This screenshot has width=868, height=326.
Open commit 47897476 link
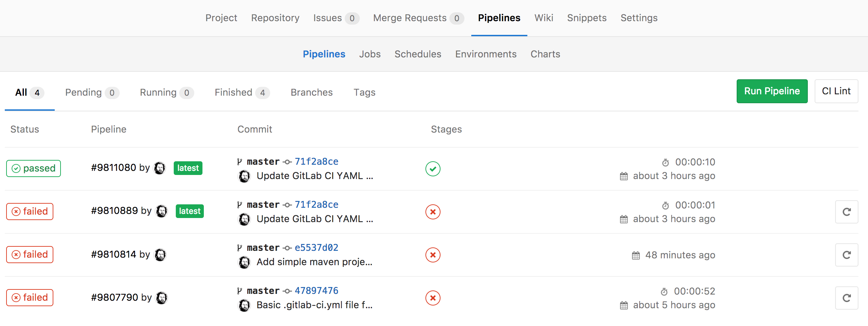316,291
